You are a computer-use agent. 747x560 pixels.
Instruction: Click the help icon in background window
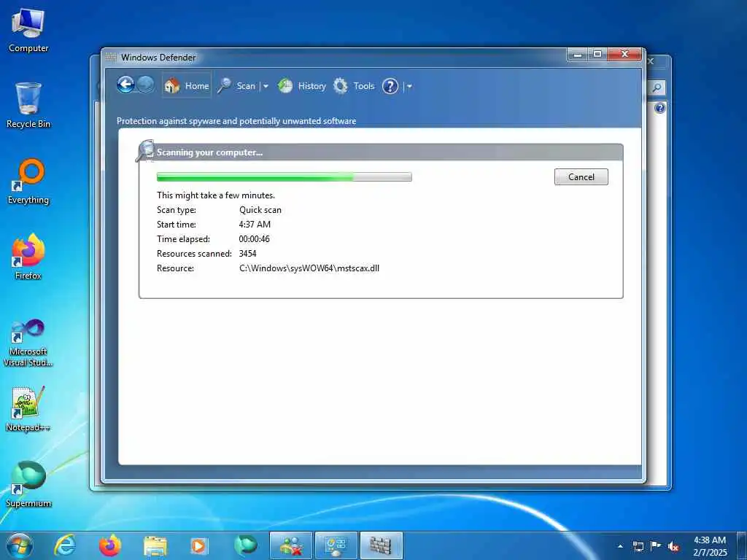[x=659, y=108]
